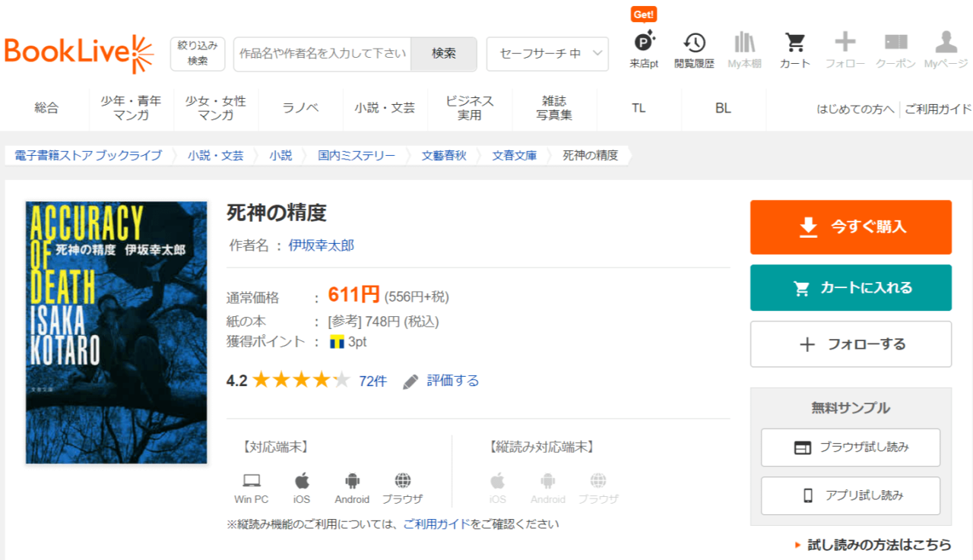Click the iOS apple icon under 対応端末
Viewport: 973px width, 560px height.
302,480
